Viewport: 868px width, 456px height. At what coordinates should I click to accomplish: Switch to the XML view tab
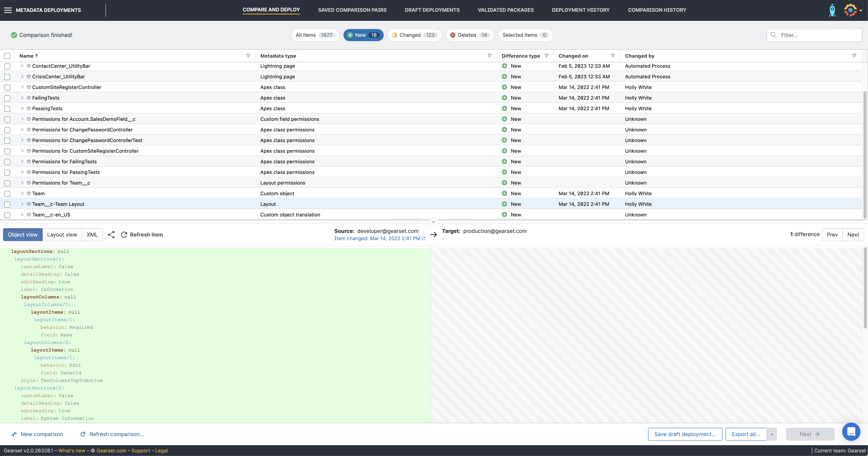tap(92, 235)
